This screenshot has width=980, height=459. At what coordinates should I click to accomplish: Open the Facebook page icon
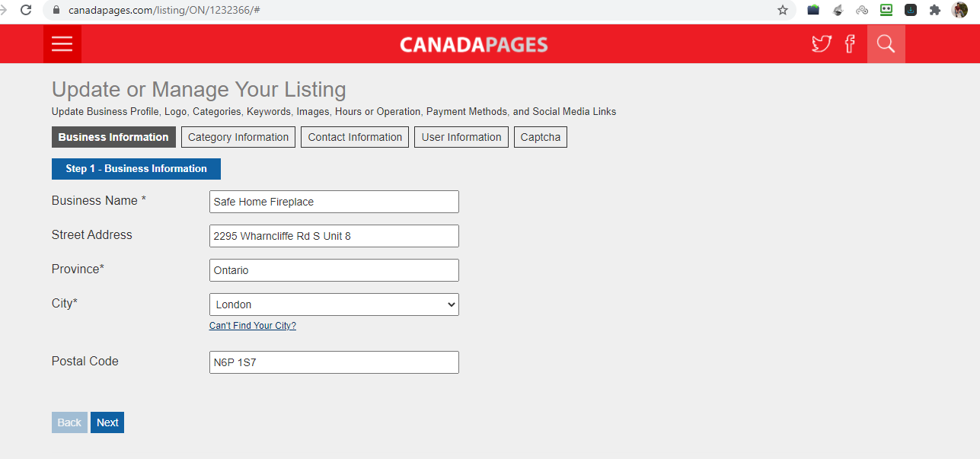coord(850,44)
